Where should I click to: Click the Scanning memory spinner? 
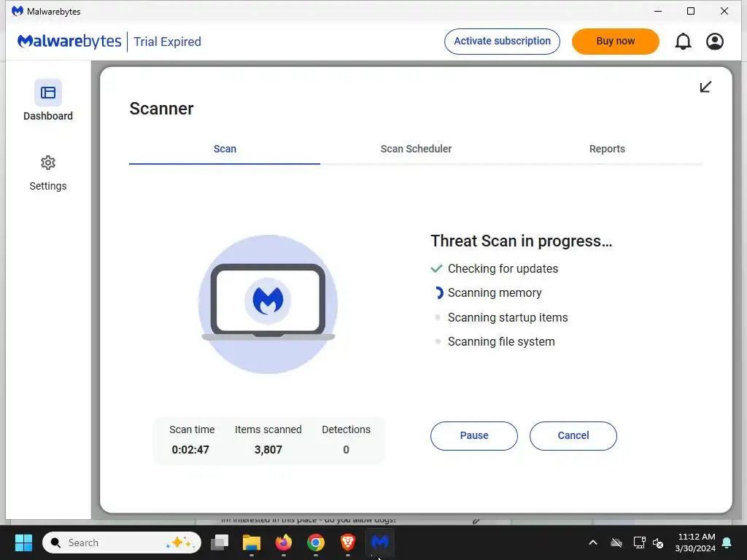438,293
